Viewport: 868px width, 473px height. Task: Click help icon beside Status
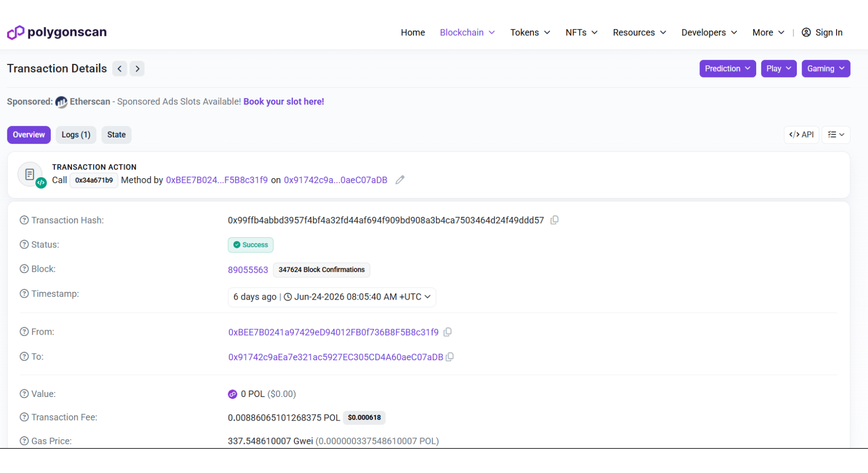point(24,244)
